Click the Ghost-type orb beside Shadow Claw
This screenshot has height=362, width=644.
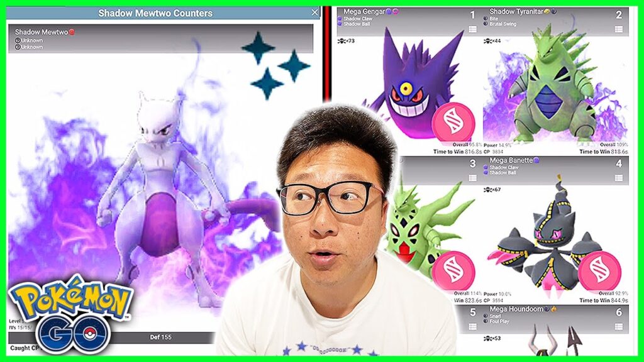tap(339, 18)
